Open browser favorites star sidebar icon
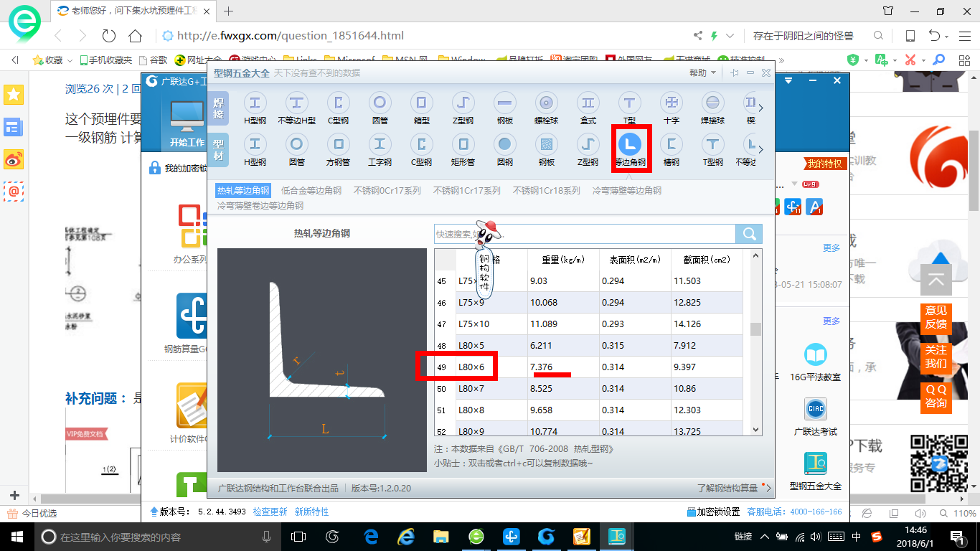Screen dimensions: 980x551 14,94
